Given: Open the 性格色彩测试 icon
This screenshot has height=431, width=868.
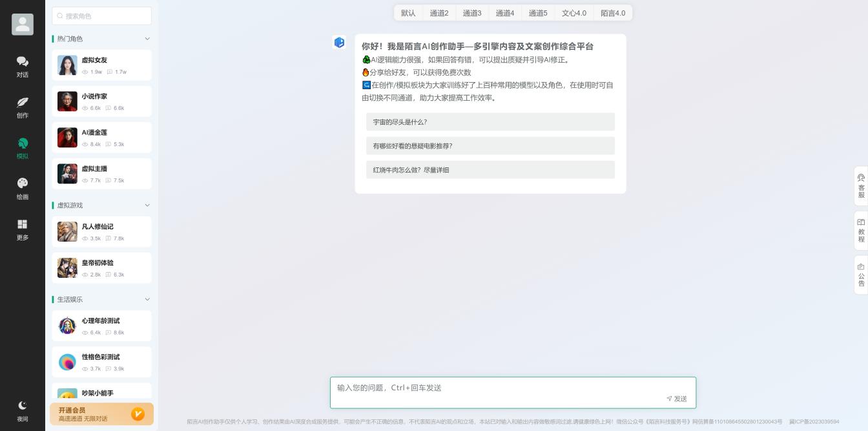Looking at the screenshot, I should [67, 362].
